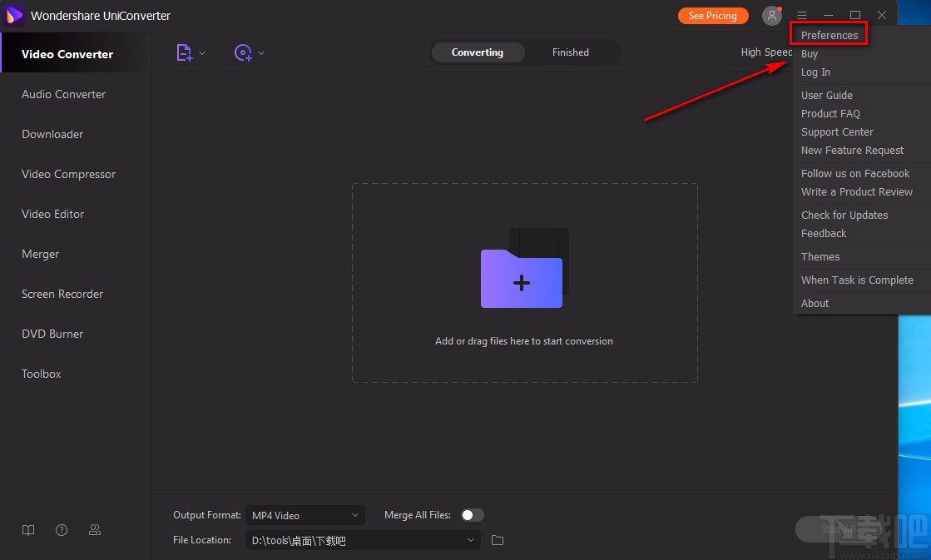
Task: Click the High Speed label
Action: coord(766,52)
